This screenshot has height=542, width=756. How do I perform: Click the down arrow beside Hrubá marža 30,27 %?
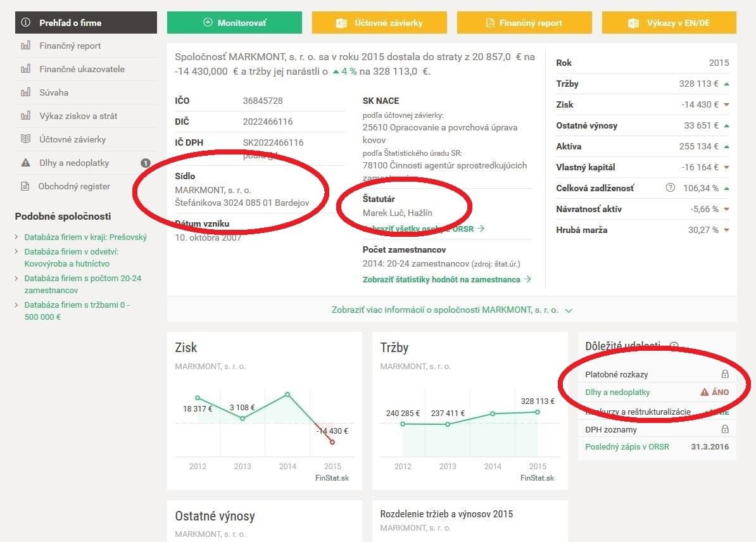click(727, 230)
